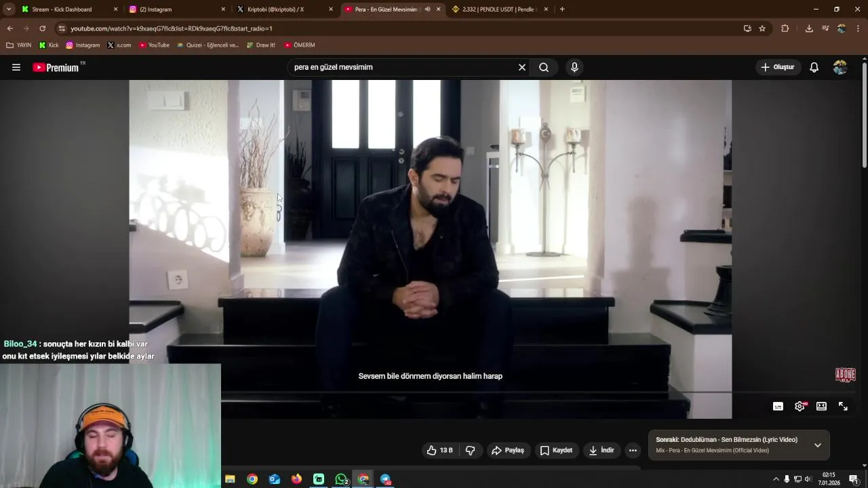The height and width of the screenshot is (488, 868).
Task: View site information icon in address bar
Action: pyautogui.click(x=62, y=28)
